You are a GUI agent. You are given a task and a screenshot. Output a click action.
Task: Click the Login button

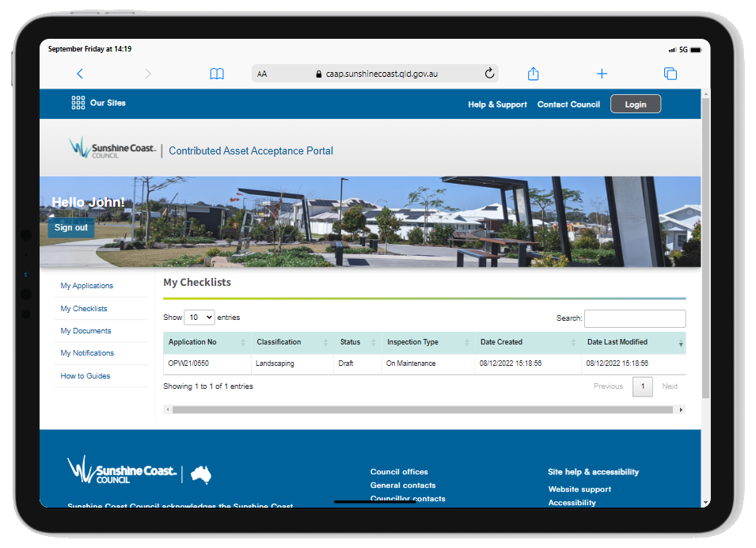[x=635, y=105]
